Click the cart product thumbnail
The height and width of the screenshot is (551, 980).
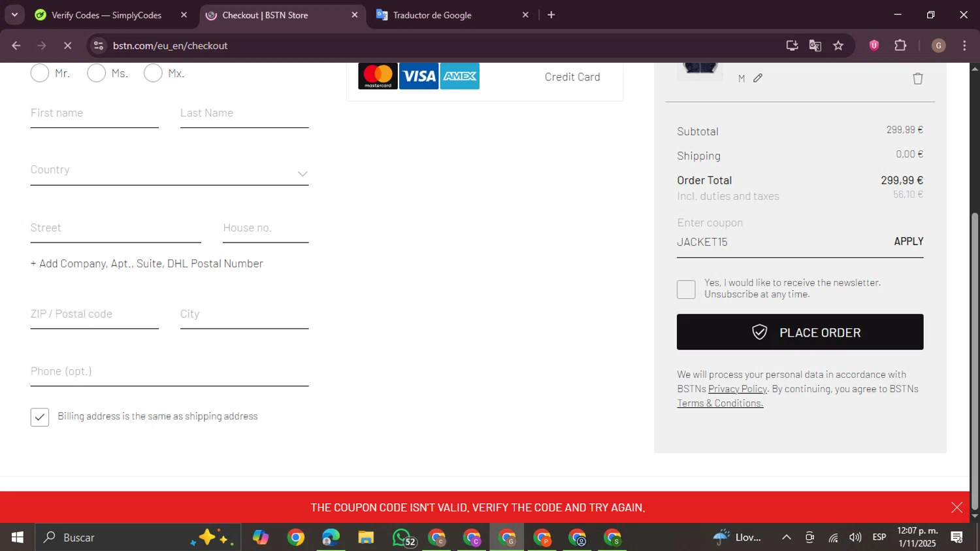700,71
